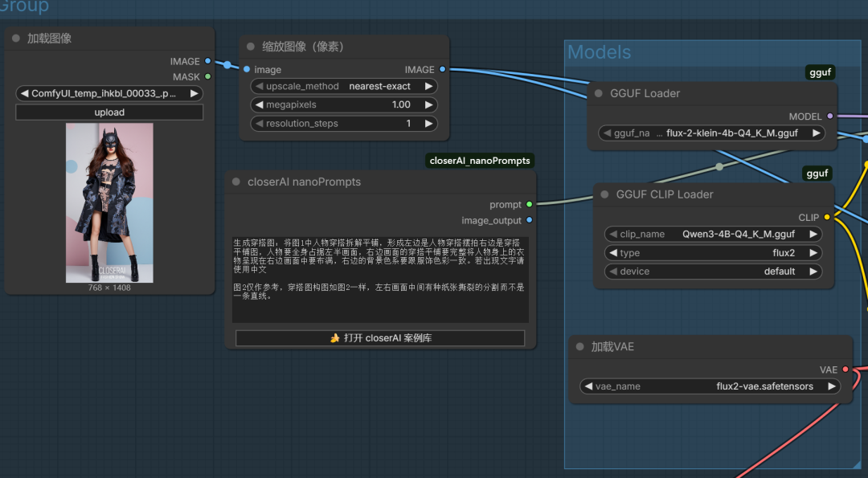Viewport: 868px width, 478px height.
Task: Open the device default dropdown
Action: (713, 271)
